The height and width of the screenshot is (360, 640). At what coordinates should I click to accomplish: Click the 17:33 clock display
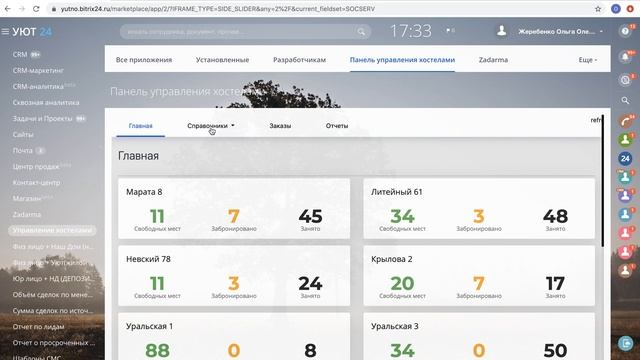(x=411, y=31)
